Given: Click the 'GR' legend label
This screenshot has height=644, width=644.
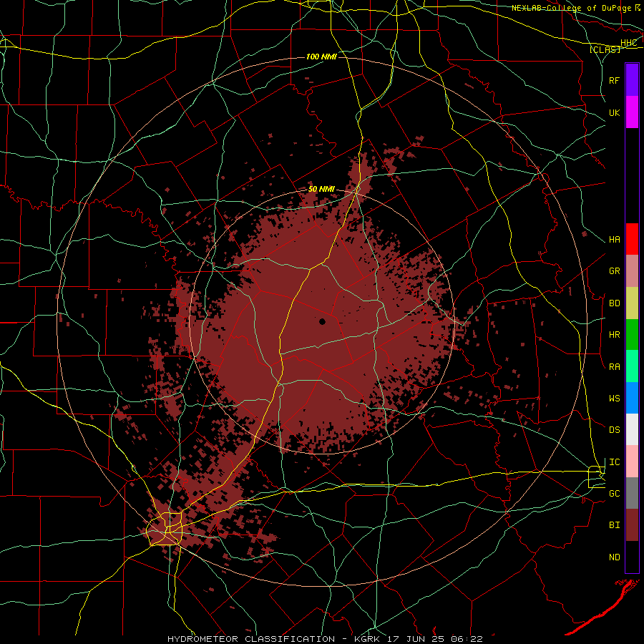Looking at the screenshot, I should (614, 271).
